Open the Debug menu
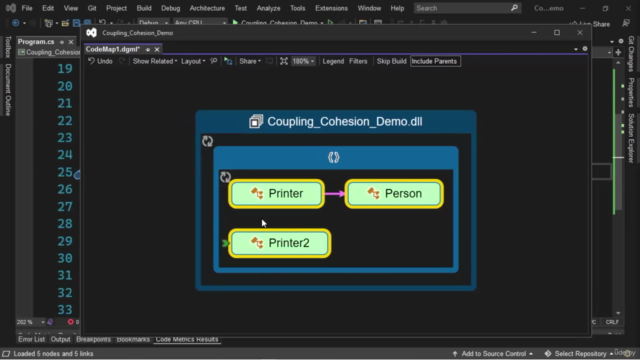The height and width of the screenshot is (360, 640). pyautogui.click(x=170, y=8)
